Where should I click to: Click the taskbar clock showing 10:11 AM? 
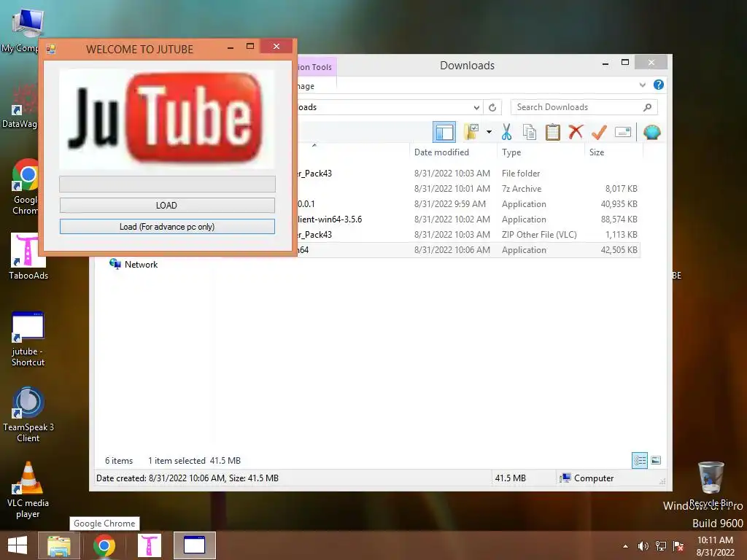pyautogui.click(x=715, y=546)
